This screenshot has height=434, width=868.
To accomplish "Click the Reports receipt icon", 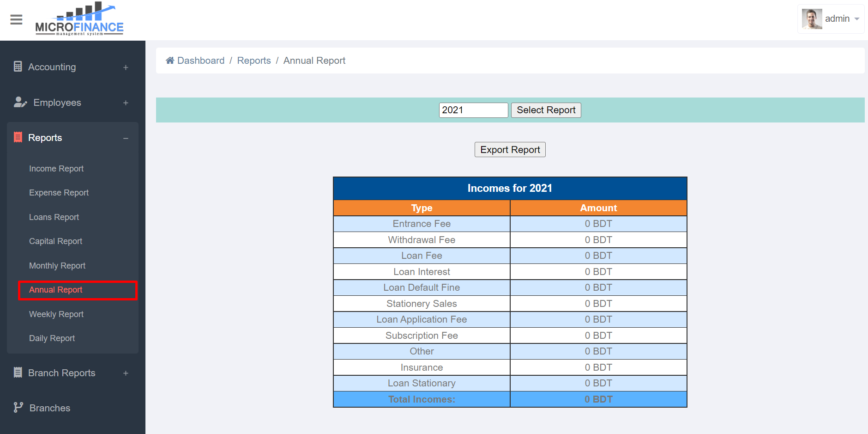I will point(18,137).
